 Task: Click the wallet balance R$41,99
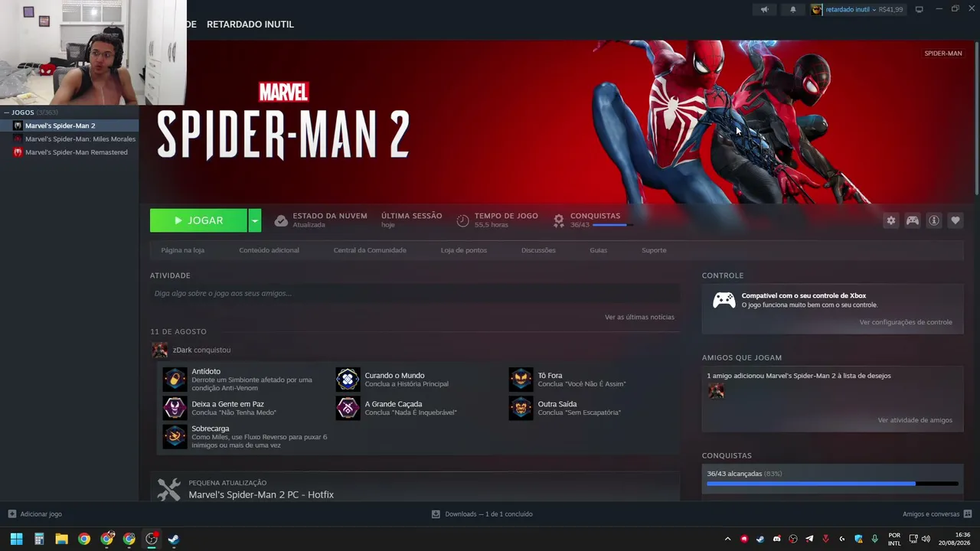[x=890, y=9]
